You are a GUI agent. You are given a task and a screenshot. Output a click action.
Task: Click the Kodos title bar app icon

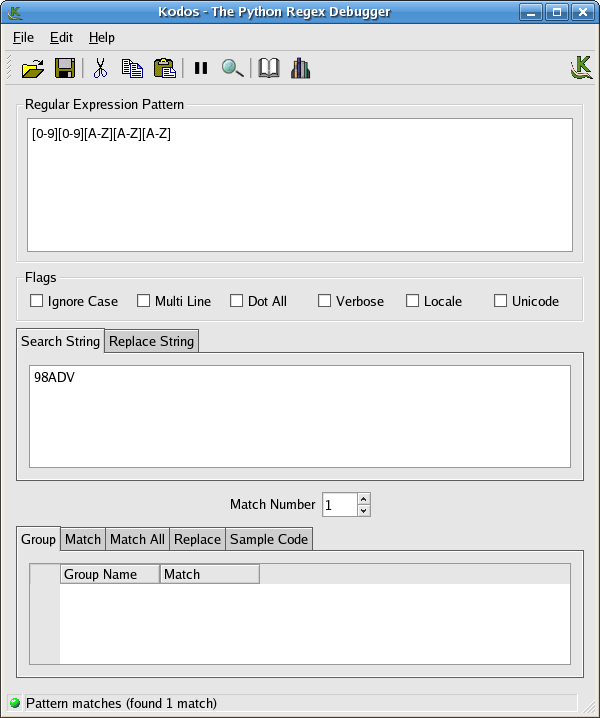15,12
